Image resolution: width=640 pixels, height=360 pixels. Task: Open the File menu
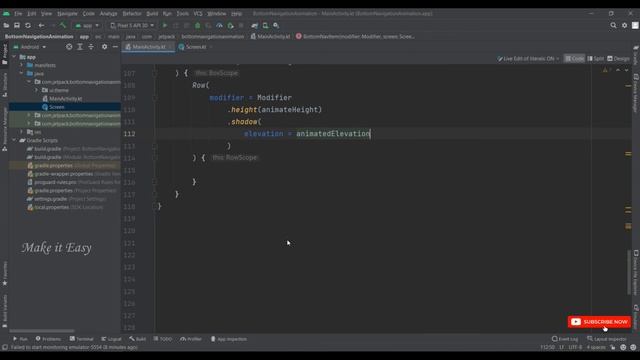(18, 13)
